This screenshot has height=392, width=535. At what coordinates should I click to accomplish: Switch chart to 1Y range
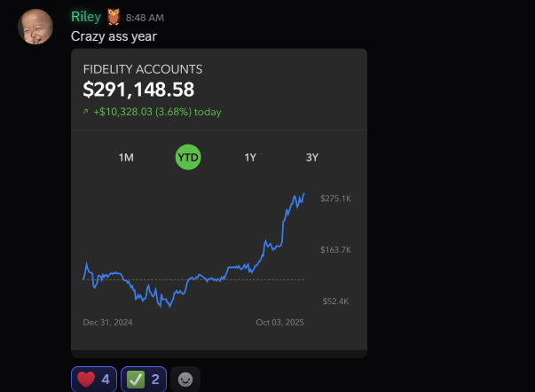(x=250, y=157)
